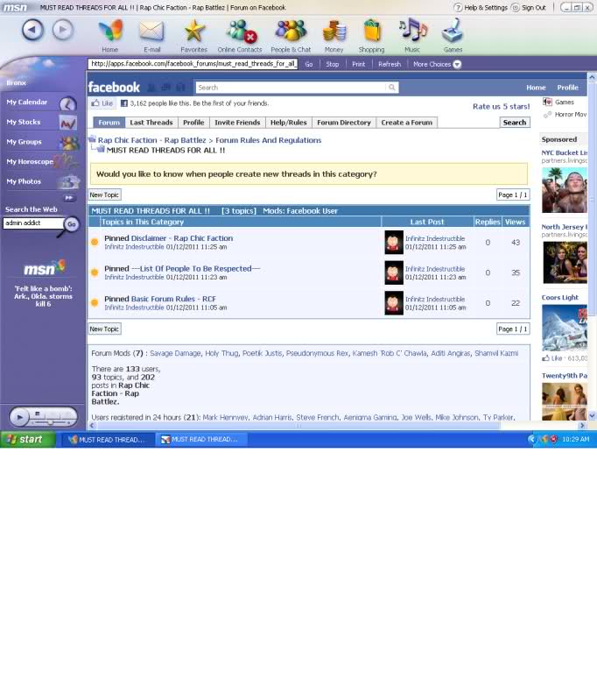
Task: Expand More Choices dropdown arrow
Action: [457, 64]
